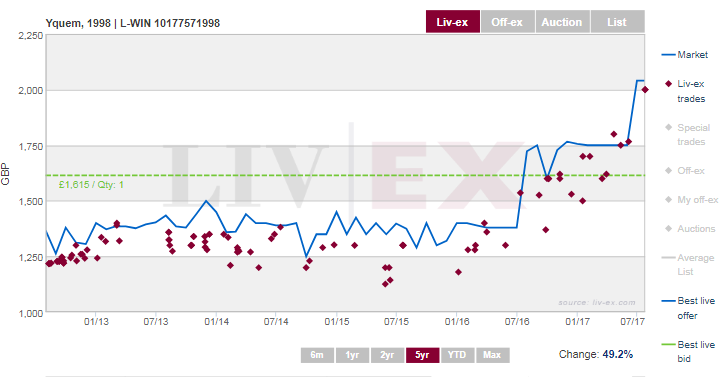
Task: Enable My off-ex legend diamond
Action: [668, 200]
